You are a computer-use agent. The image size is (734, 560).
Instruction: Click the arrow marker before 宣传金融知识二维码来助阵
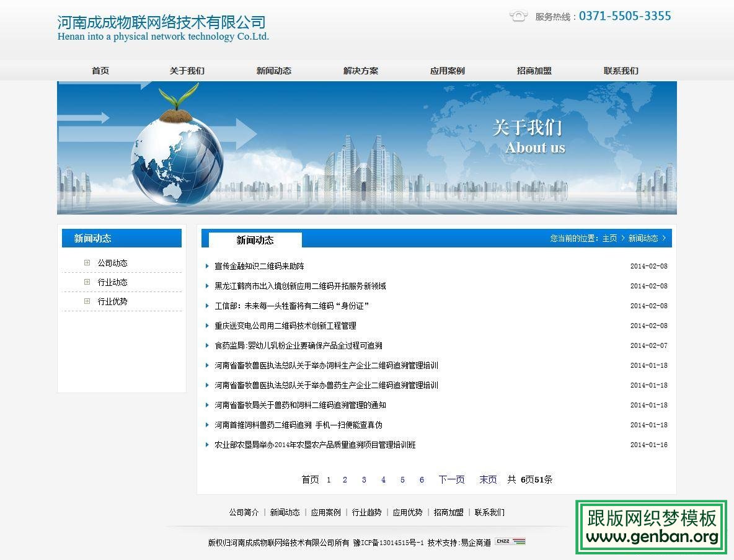click(x=207, y=266)
